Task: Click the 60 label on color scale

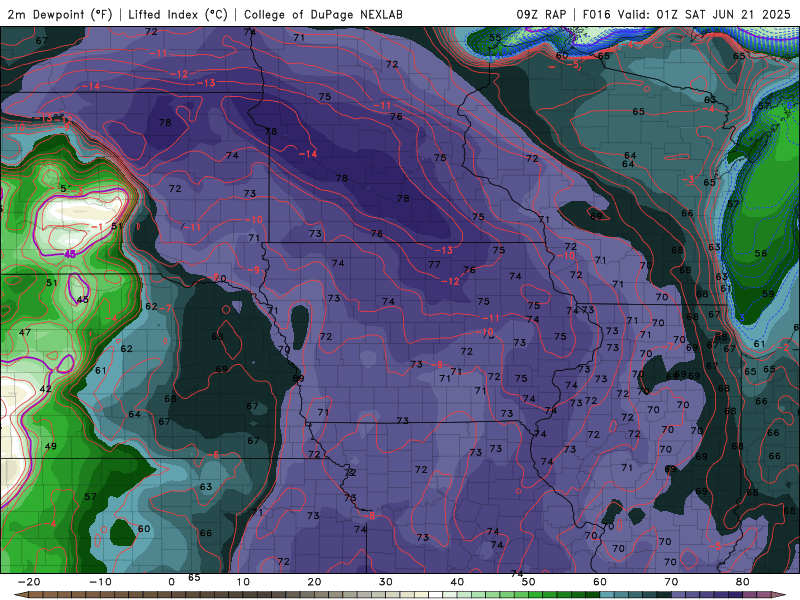Action: point(600,582)
